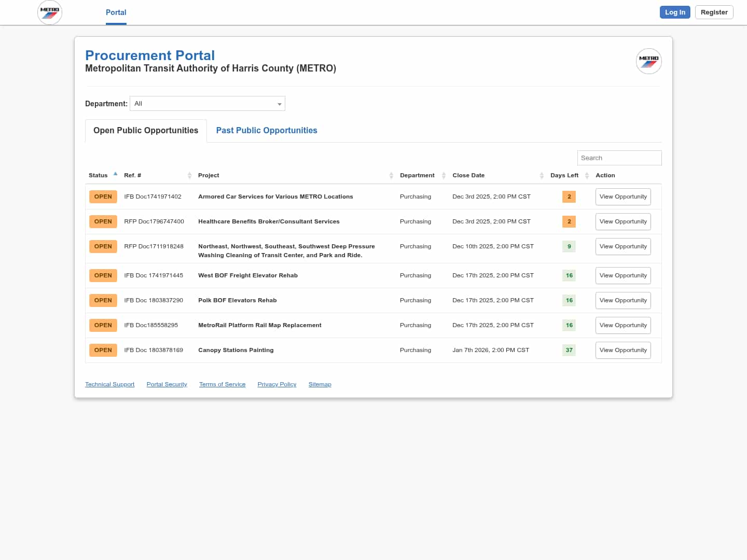View Opportunity for Canopy Stations Painting
Screen dimensions: 747x560
[x=622, y=351]
